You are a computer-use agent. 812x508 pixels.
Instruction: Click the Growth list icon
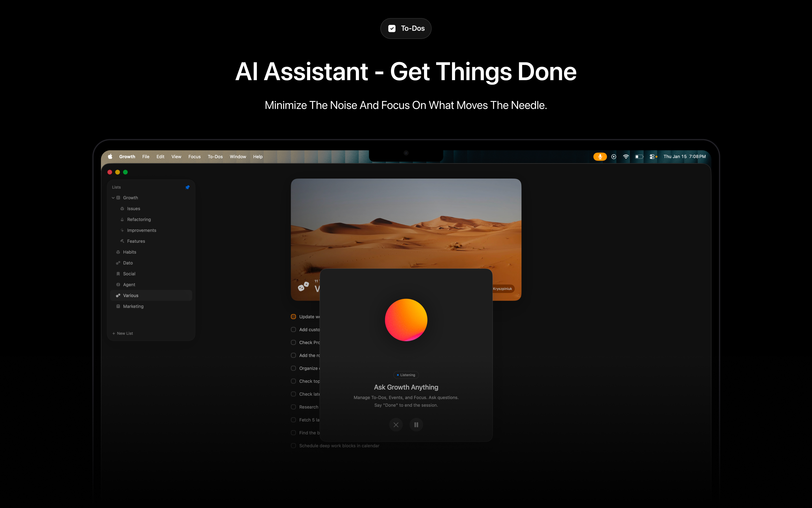118,198
